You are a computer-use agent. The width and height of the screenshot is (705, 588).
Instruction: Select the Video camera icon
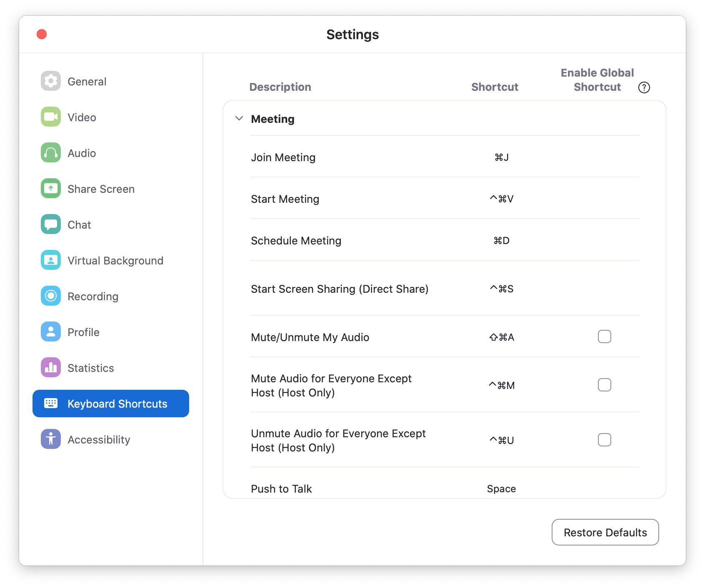coord(51,117)
